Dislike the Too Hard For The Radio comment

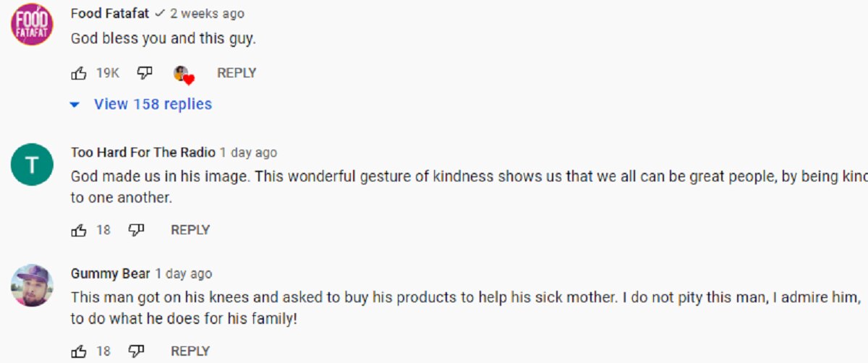pyautogui.click(x=136, y=230)
